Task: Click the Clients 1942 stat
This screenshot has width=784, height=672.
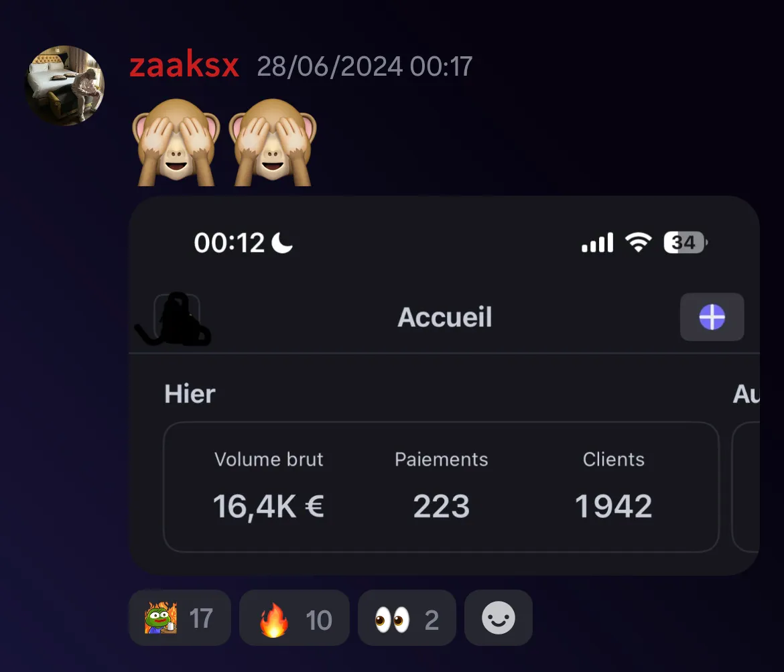Action: [x=614, y=486]
